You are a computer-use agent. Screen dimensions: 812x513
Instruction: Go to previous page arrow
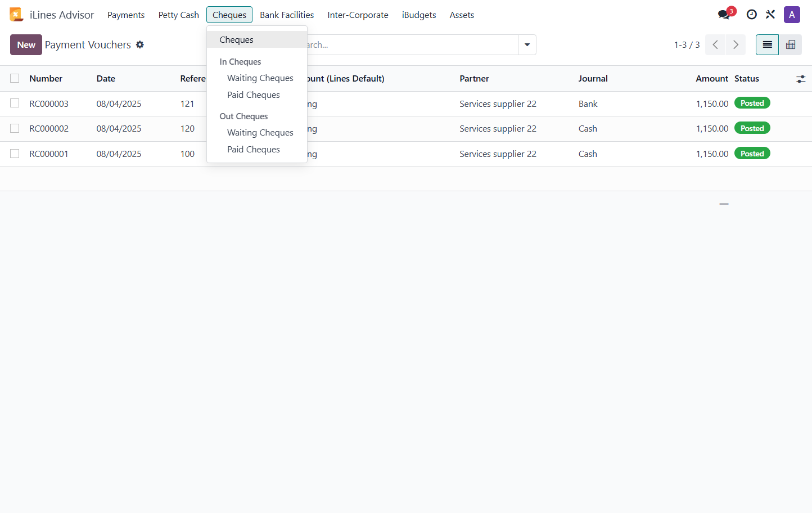tap(715, 45)
